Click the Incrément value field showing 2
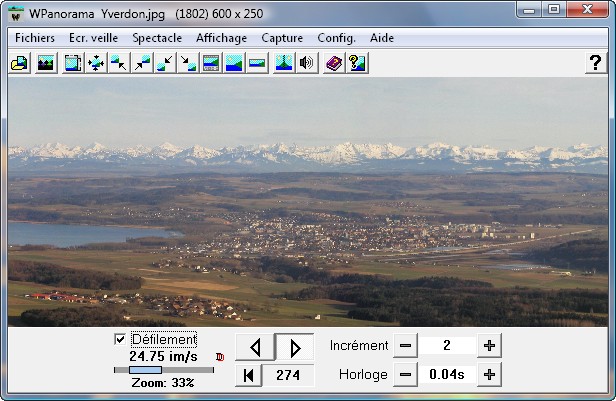 447,346
